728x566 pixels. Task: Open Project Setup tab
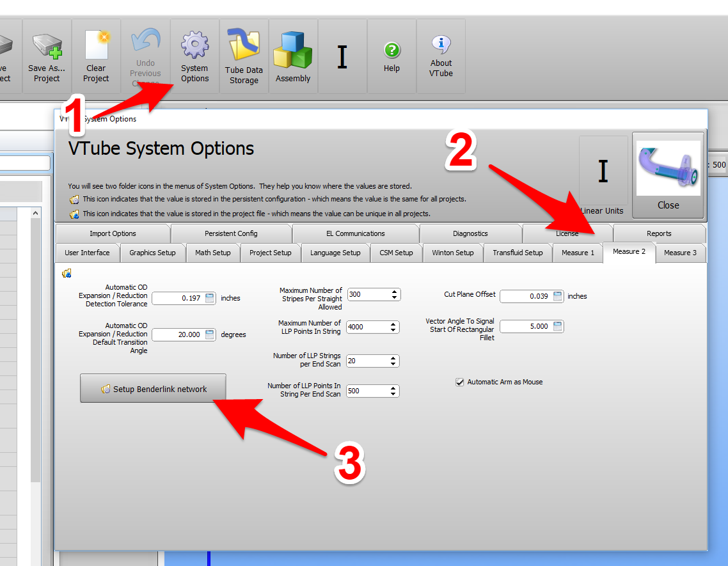point(270,253)
